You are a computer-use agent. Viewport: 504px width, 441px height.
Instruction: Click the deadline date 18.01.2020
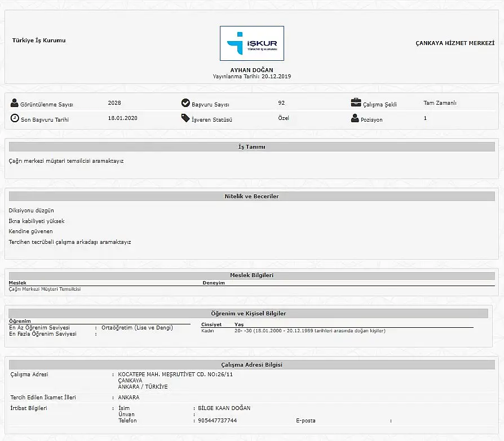point(122,118)
